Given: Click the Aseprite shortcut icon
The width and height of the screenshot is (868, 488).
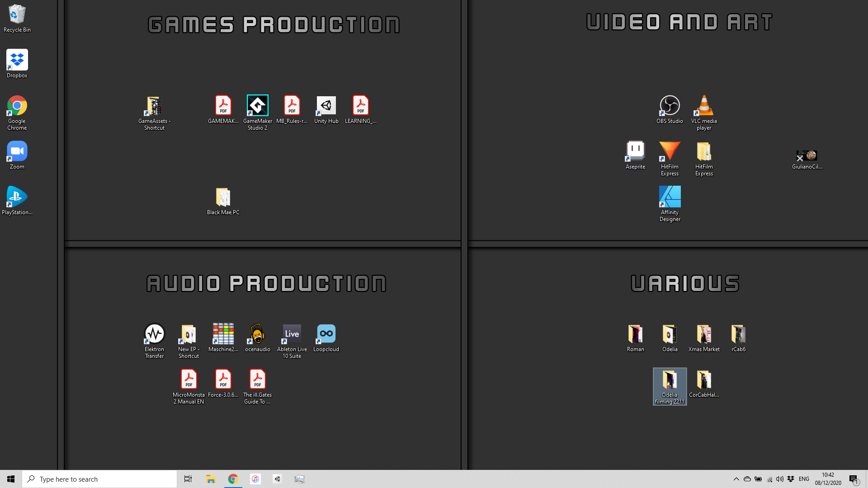Looking at the screenshot, I should click(x=635, y=151).
